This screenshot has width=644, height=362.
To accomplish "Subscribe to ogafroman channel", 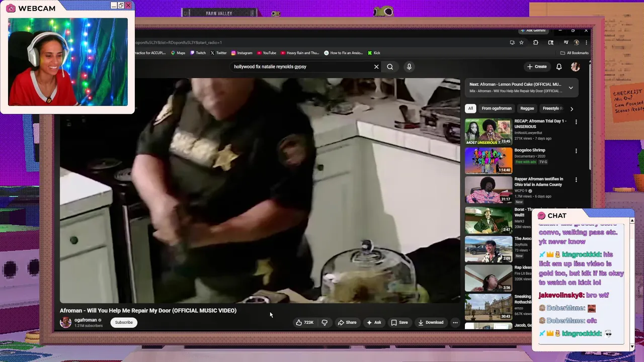I will tap(124, 322).
